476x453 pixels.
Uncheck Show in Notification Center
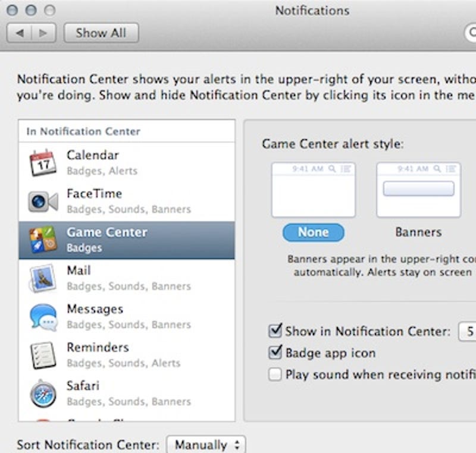(x=275, y=331)
